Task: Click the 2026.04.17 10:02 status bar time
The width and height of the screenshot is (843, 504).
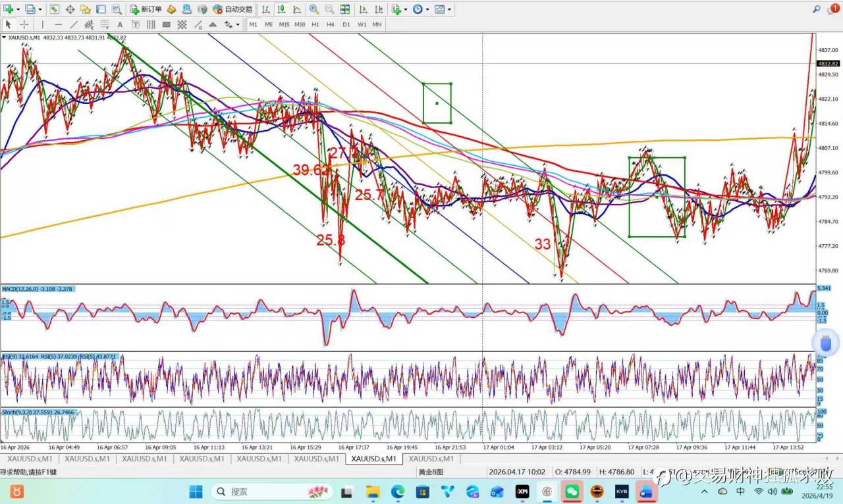Action: coord(517,472)
